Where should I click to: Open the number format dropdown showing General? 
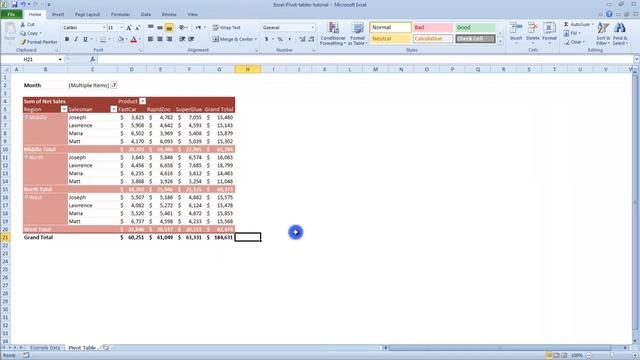point(313,27)
